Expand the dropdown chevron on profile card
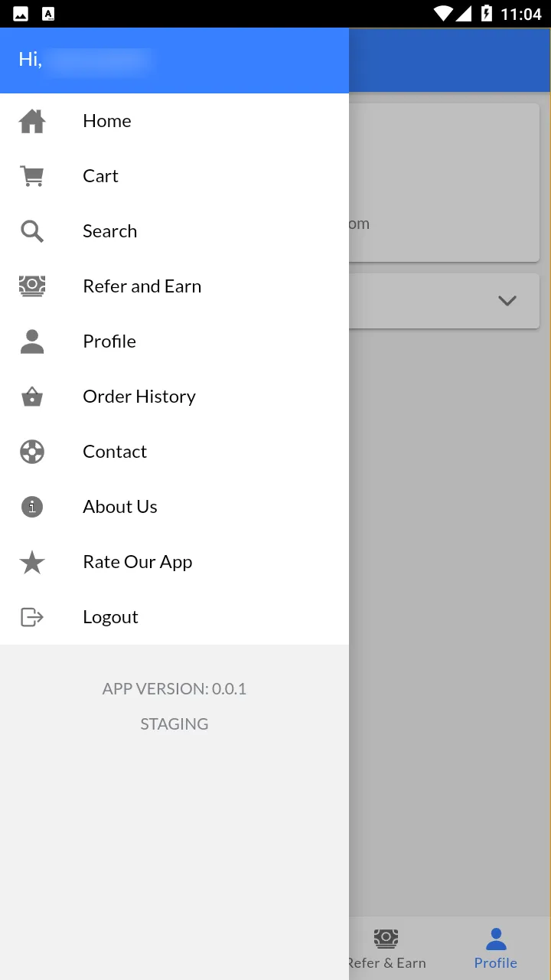 507,301
